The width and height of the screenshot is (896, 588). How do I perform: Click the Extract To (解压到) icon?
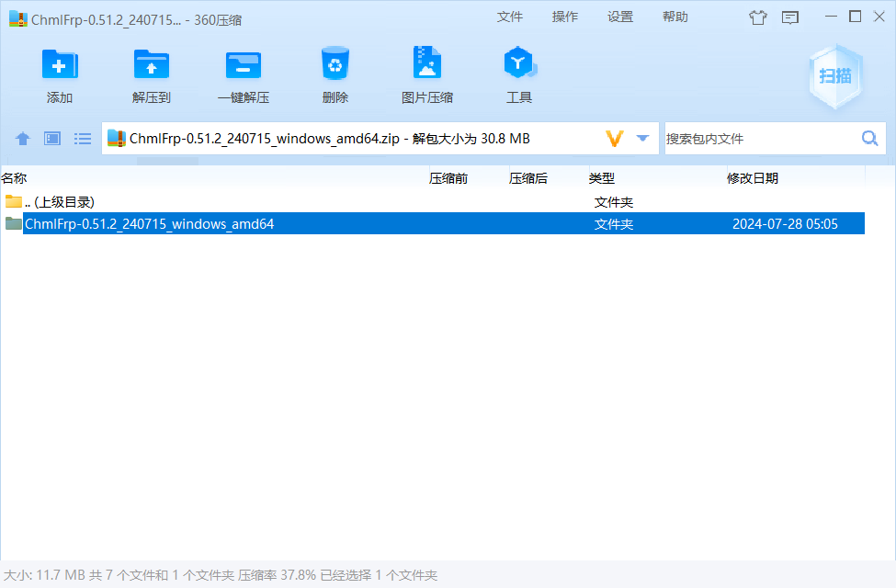point(152,65)
